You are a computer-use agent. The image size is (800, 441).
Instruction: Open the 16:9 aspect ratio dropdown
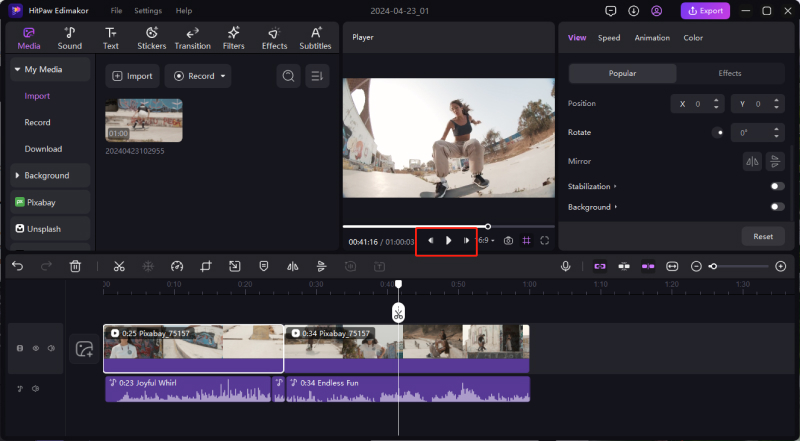(x=486, y=241)
